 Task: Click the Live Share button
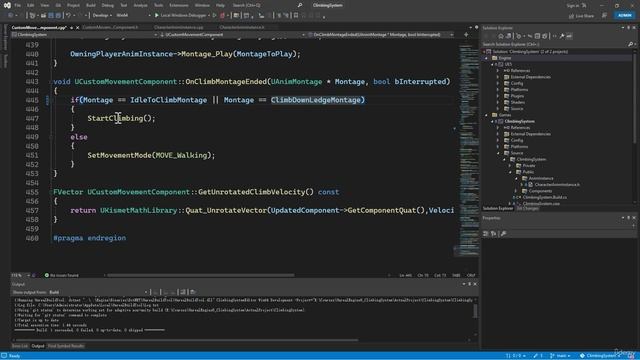click(582, 16)
